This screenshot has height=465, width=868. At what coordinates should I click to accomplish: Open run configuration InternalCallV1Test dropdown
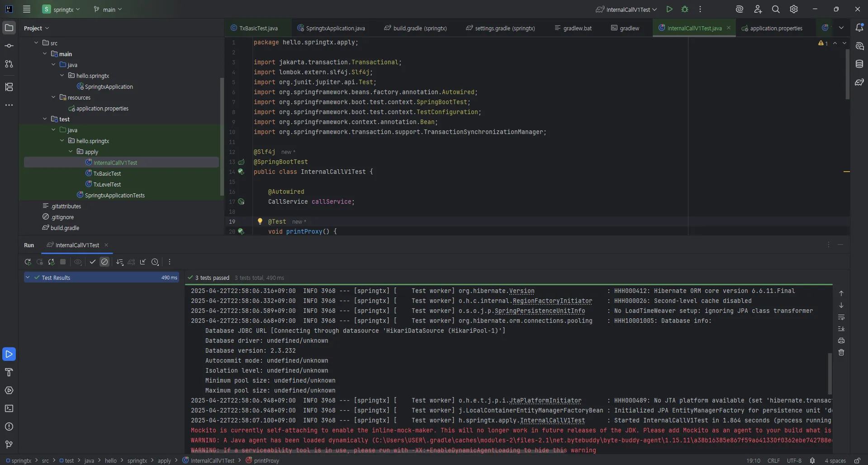[626, 9]
